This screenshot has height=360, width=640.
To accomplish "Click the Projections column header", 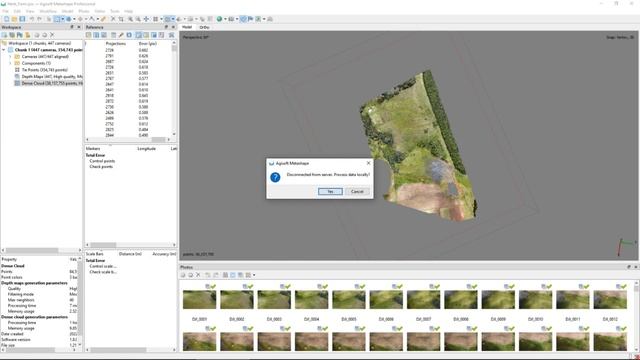I will [116, 43].
